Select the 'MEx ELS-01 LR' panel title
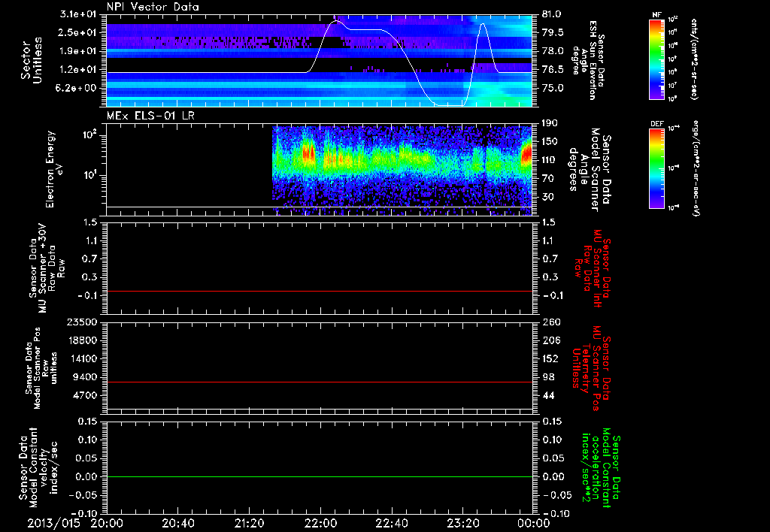 pyautogui.click(x=149, y=116)
